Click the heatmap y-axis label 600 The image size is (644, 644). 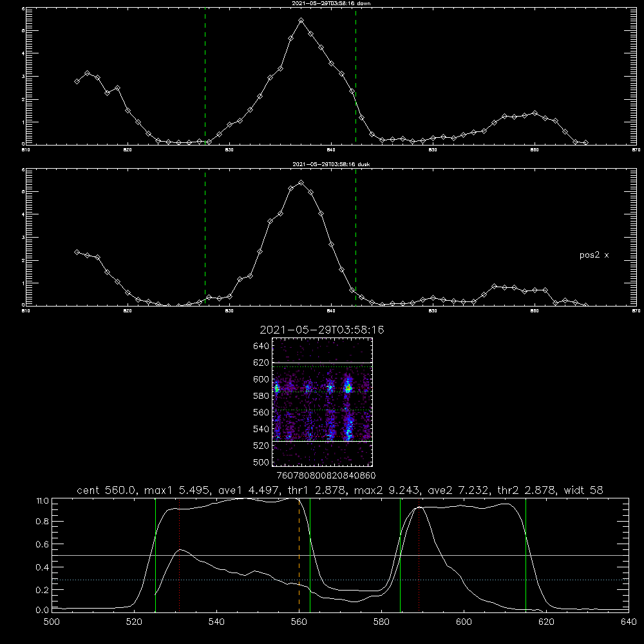tap(261, 379)
